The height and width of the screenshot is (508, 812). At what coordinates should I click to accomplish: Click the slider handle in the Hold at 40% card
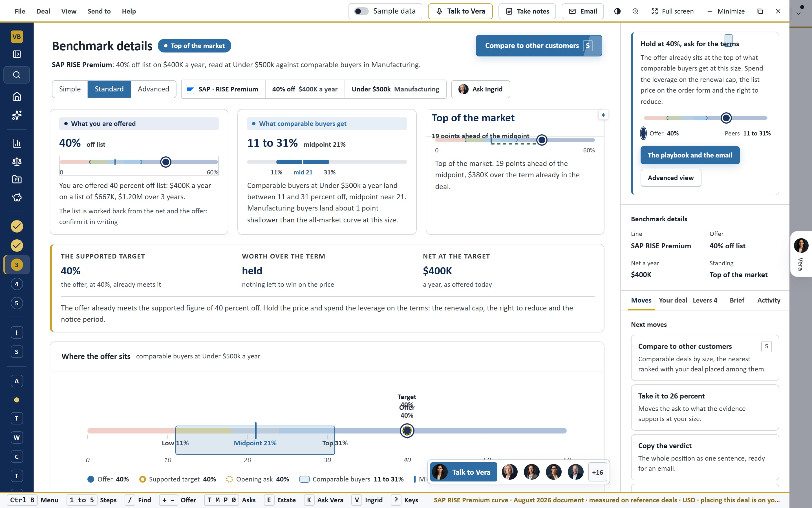(726, 118)
